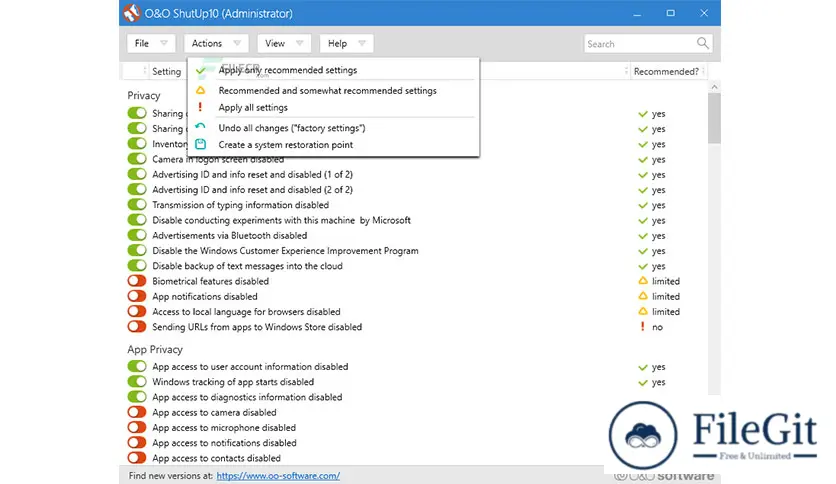Toggle App access to user account information disabled
The height and width of the screenshot is (484, 836).
137,366
